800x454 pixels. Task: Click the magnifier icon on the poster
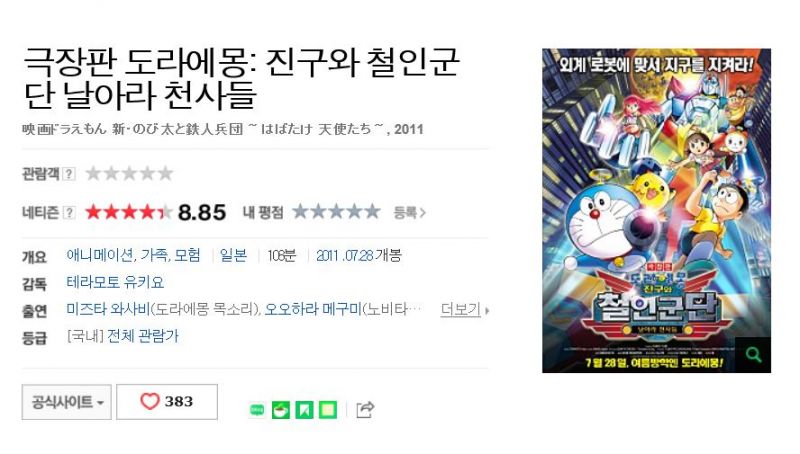pos(753,355)
